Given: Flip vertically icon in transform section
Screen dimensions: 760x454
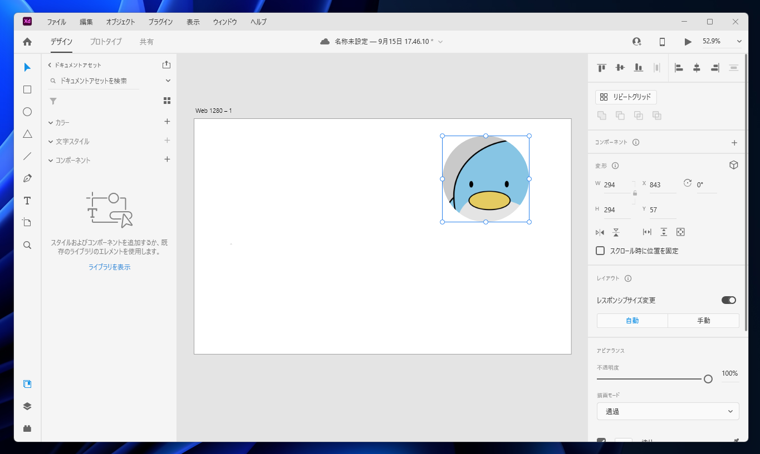Looking at the screenshot, I should pos(616,232).
